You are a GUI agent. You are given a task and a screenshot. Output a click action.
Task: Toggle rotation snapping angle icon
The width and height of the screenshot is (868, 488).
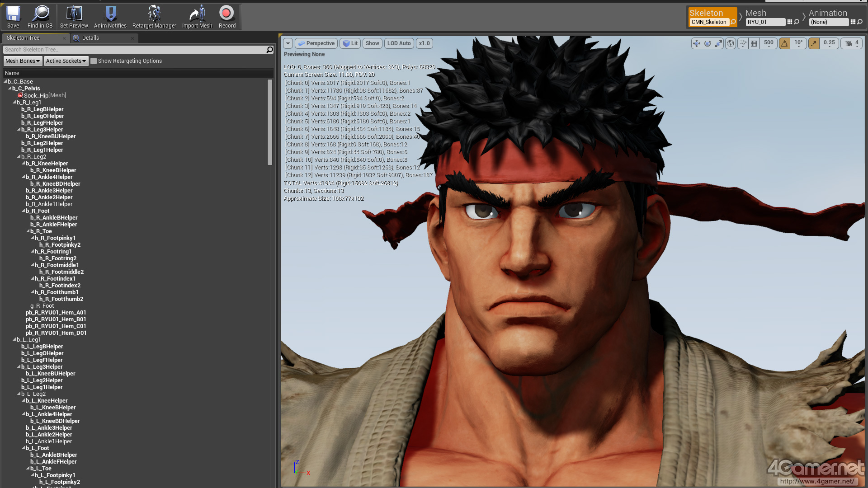pyautogui.click(x=785, y=43)
